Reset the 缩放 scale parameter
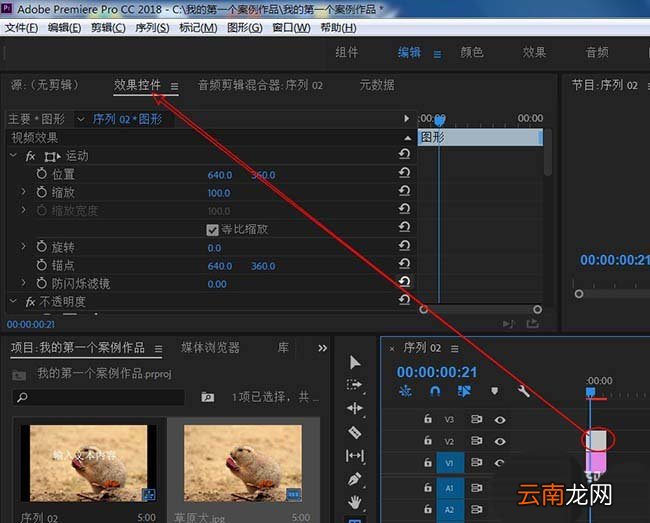This screenshot has width=650, height=523. (404, 191)
